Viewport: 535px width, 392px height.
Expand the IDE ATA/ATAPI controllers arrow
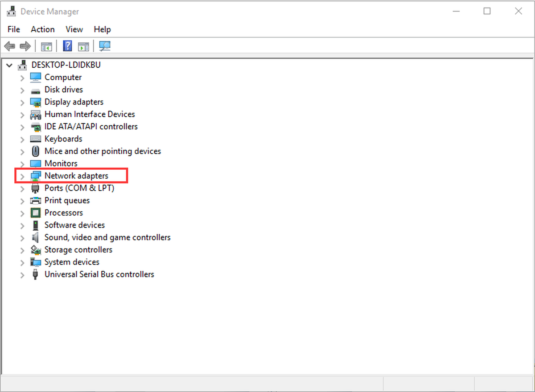coord(22,127)
